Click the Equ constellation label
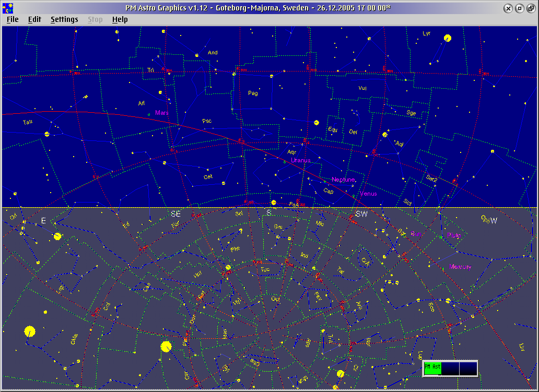Image resolution: width=539 pixels, height=392 pixels. point(333,129)
